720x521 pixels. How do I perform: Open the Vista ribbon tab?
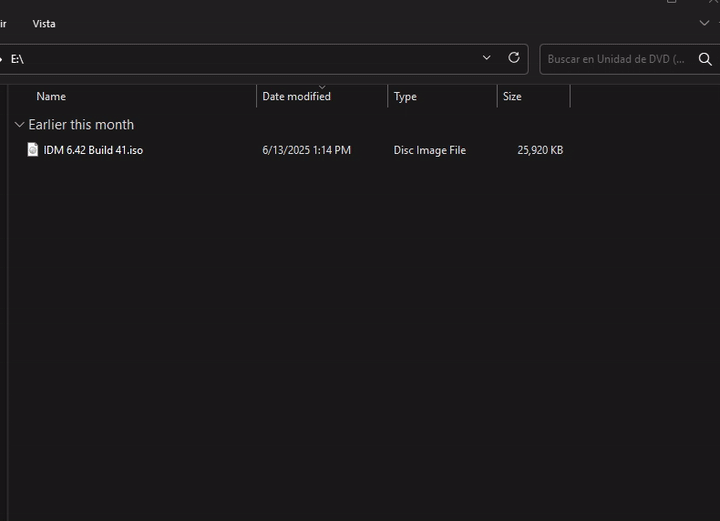pyautogui.click(x=44, y=24)
